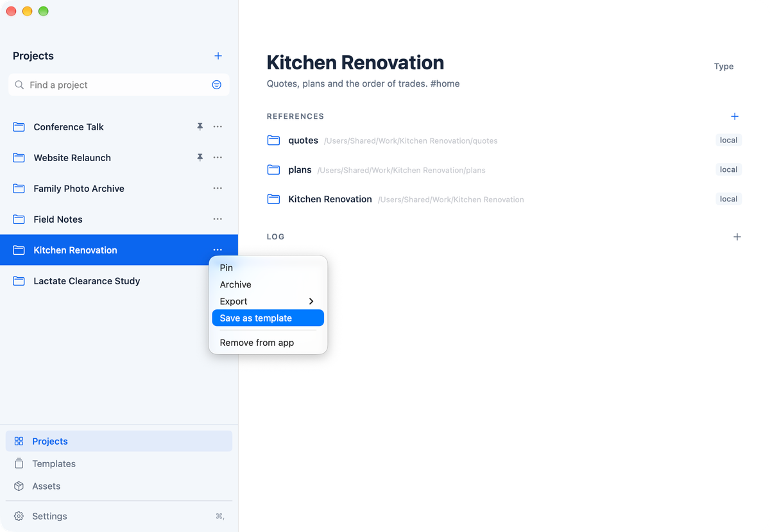
Task: Open more options for Family Photo Archive
Action: [x=218, y=189]
